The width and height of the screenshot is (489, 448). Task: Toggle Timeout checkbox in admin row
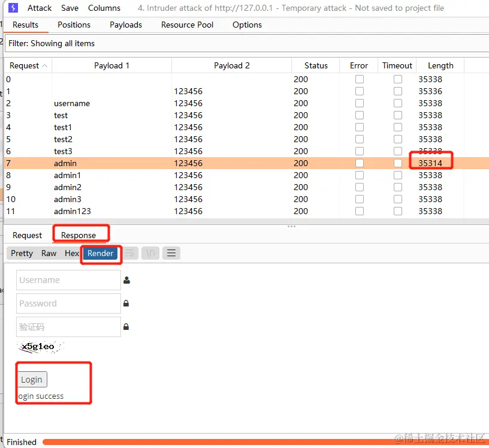tap(398, 163)
